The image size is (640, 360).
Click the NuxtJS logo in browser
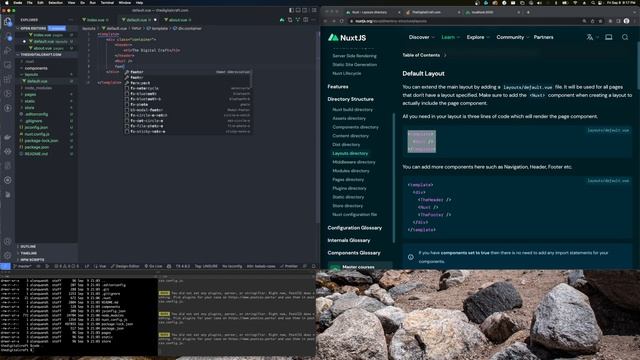click(347, 38)
